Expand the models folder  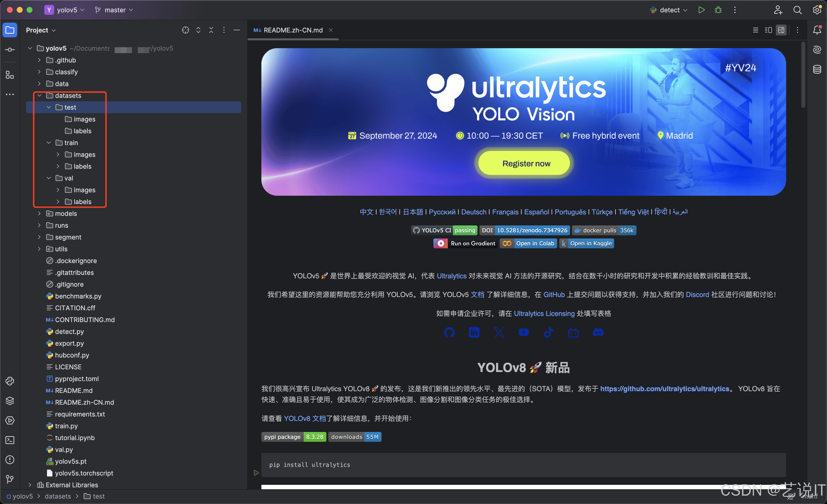[x=39, y=214]
